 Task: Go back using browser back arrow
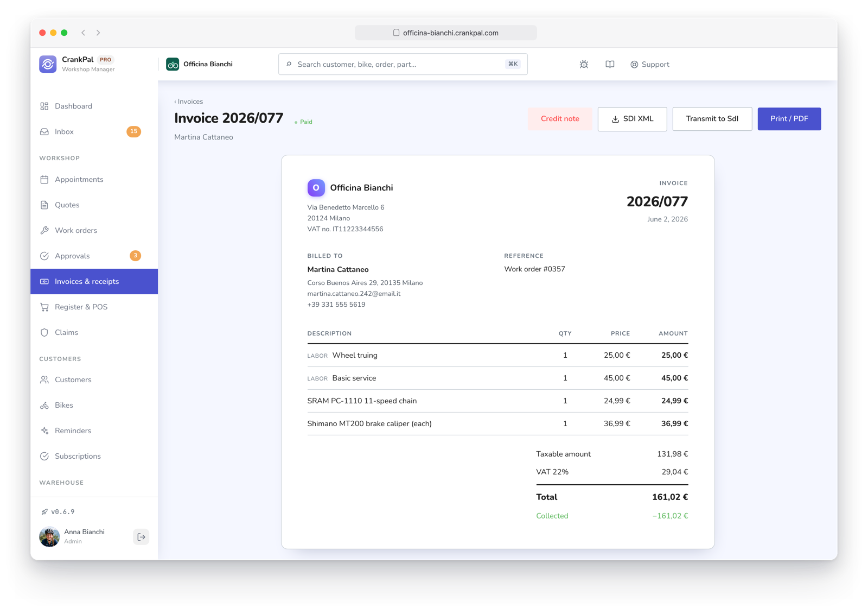click(84, 33)
